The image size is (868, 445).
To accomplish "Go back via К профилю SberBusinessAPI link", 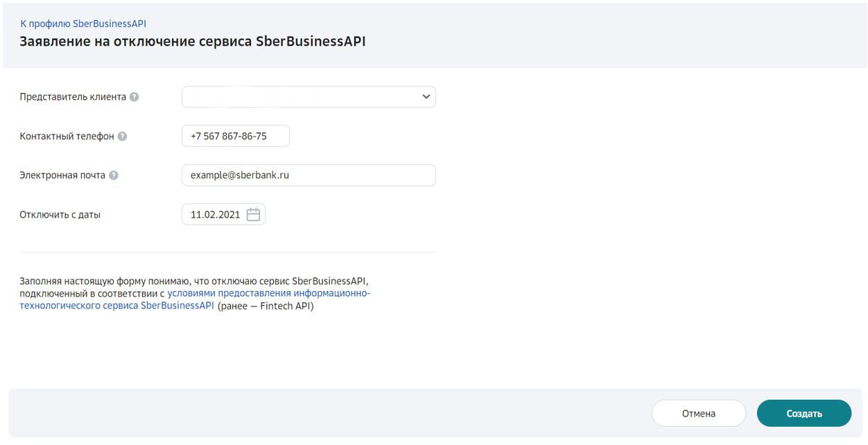I will pyautogui.click(x=83, y=24).
